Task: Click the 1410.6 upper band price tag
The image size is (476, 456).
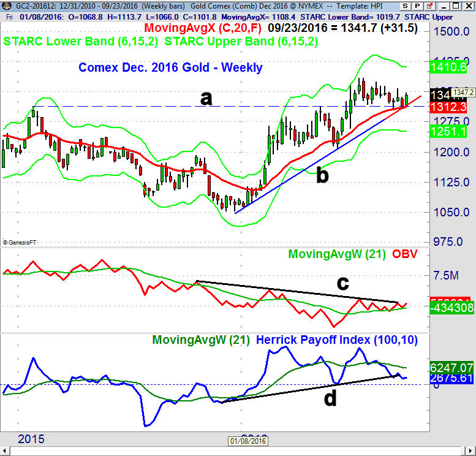Action: point(448,67)
